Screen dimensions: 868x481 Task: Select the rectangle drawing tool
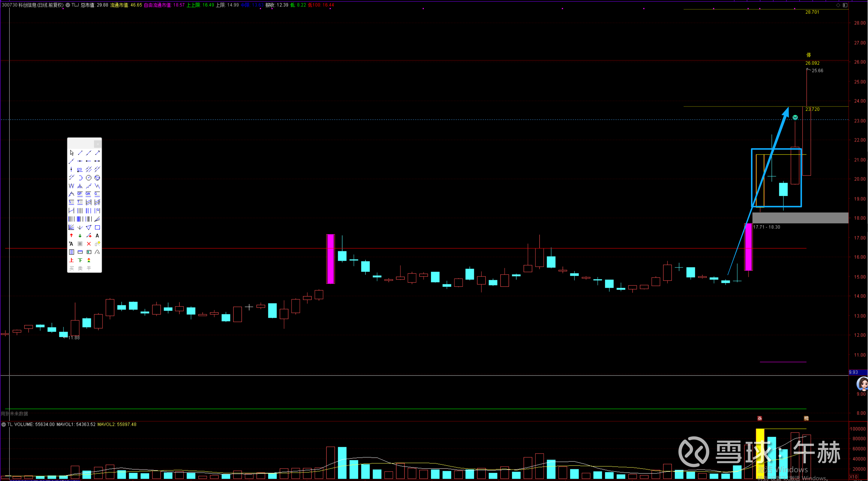click(97, 227)
